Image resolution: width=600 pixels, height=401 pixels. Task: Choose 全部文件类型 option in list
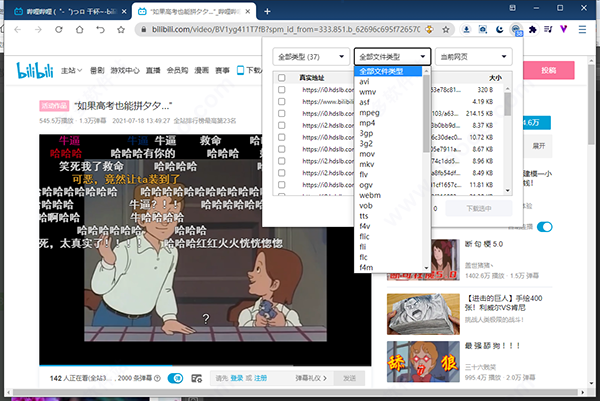tap(388, 71)
